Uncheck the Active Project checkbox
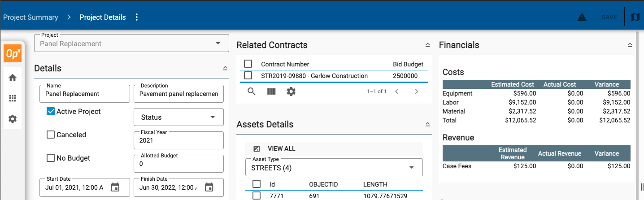The image size is (644, 200). tap(51, 112)
